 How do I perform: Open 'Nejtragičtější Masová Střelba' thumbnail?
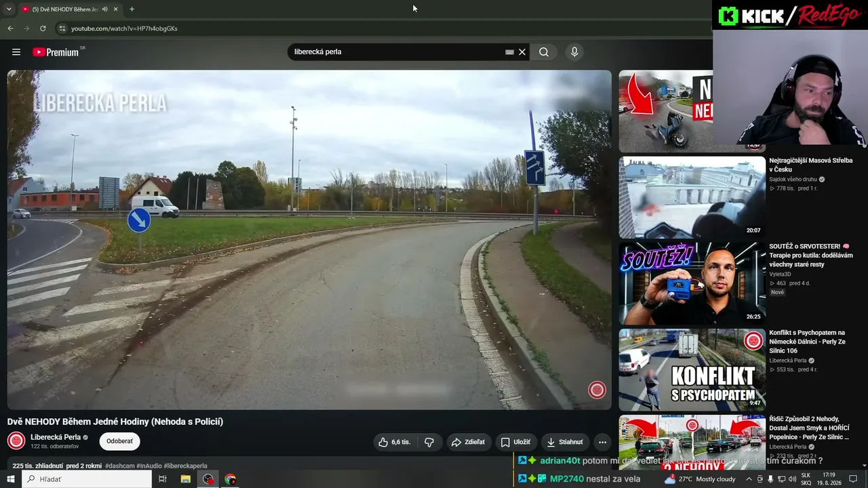click(x=692, y=197)
